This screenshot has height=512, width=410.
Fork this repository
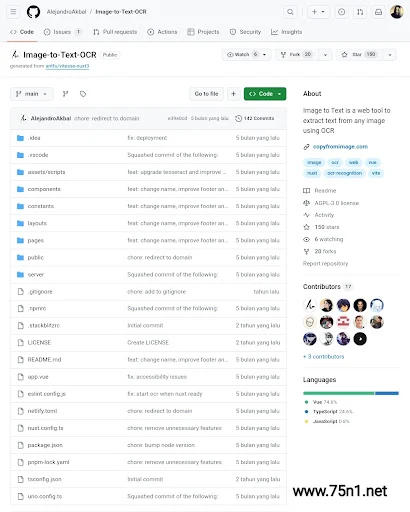tap(297, 54)
